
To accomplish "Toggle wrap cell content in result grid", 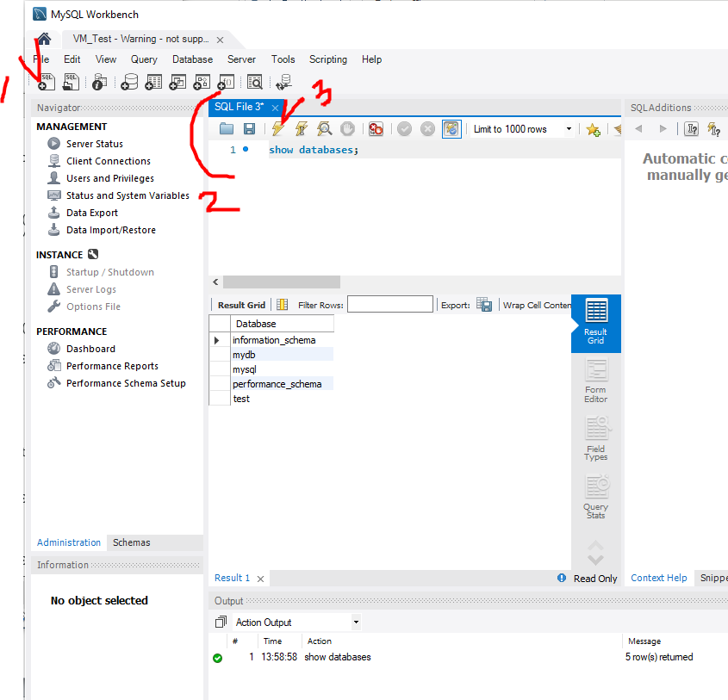I will pos(537,306).
